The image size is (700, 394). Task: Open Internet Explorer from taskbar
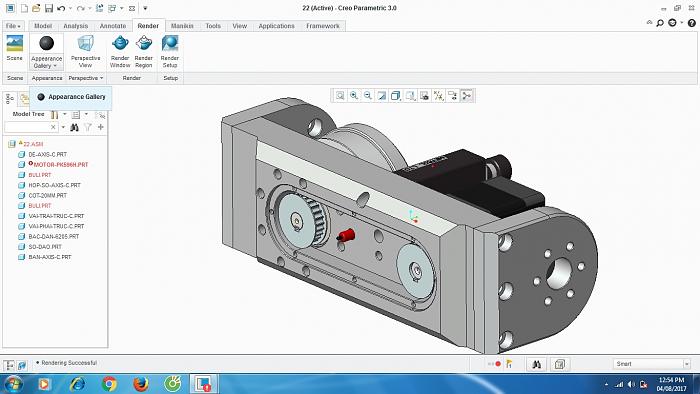[x=78, y=384]
